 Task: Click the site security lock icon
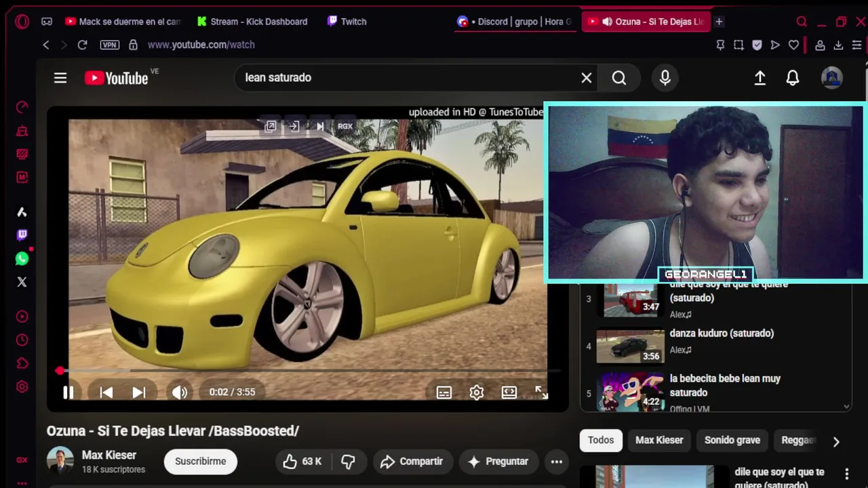133,45
